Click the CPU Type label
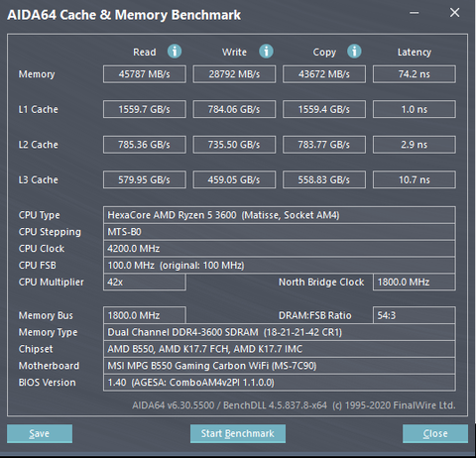Image resolution: width=476 pixels, height=458 pixels. tap(40, 215)
